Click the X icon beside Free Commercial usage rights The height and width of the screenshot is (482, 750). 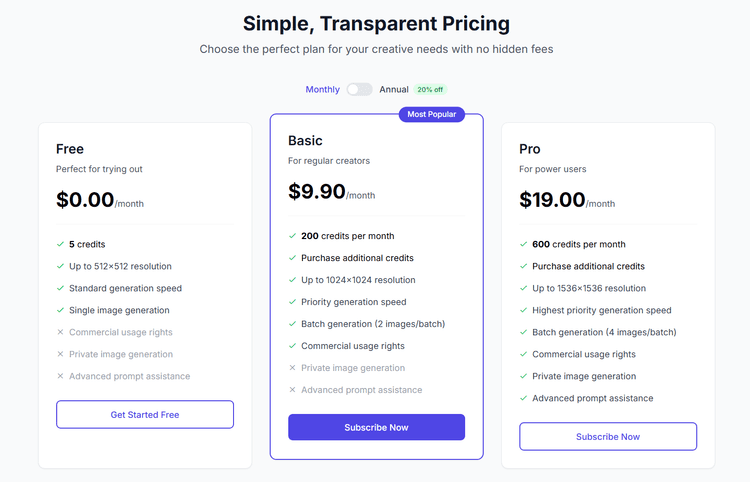(60, 332)
